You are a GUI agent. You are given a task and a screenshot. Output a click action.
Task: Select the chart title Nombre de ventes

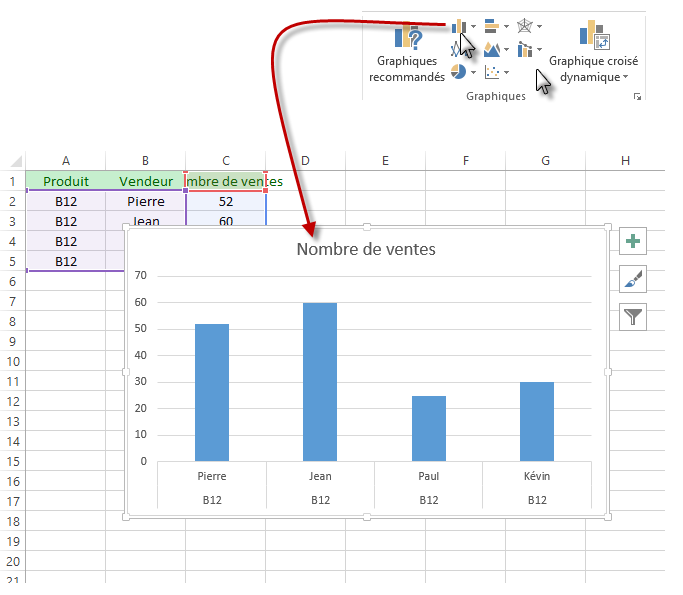[366, 249]
